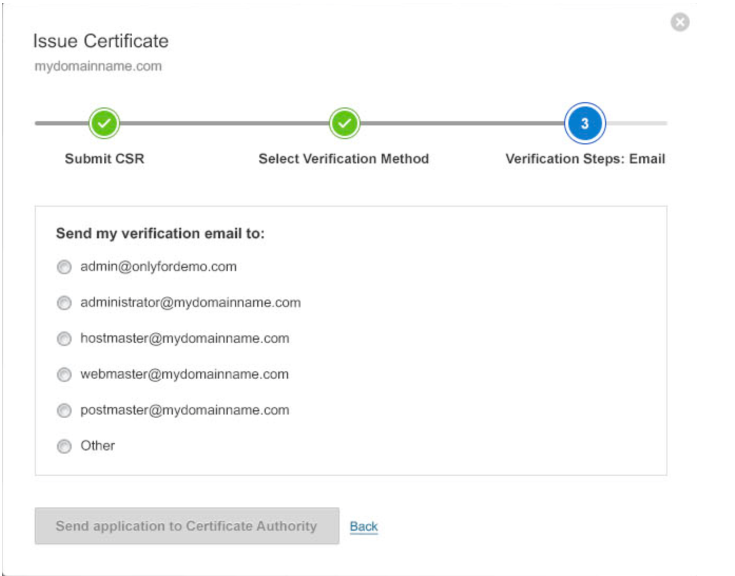
Task: Choose hostmaster@mydomainname.com radio button
Action: pyautogui.click(x=64, y=338)
